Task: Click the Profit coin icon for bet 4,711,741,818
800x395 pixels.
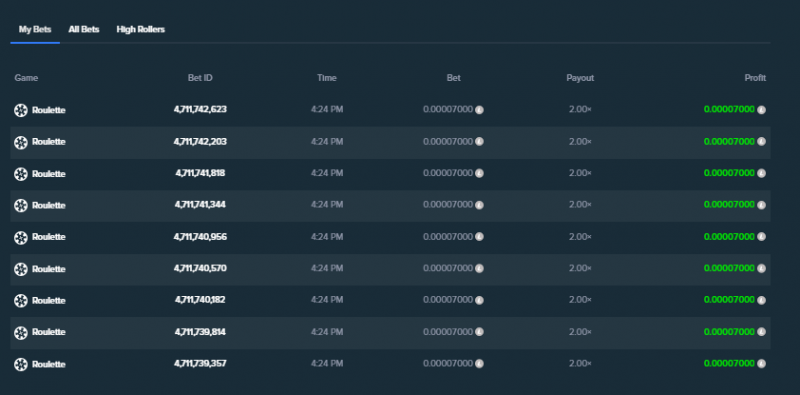Action: (x=761, y=174)
